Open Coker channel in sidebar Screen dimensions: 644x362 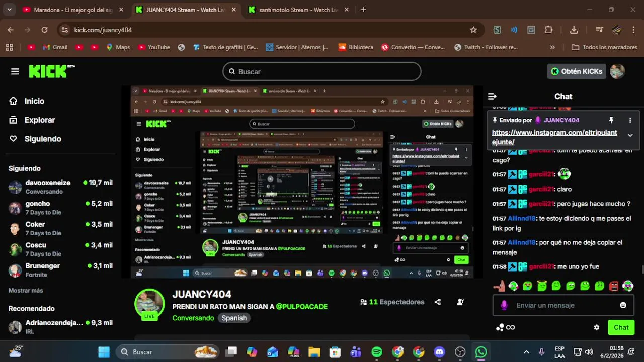(60, 228)
